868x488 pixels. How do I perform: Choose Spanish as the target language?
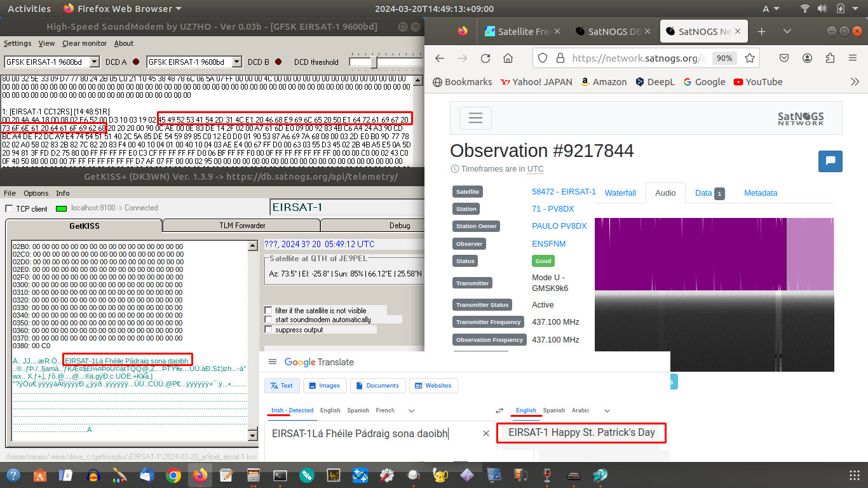tap(553, 410)
